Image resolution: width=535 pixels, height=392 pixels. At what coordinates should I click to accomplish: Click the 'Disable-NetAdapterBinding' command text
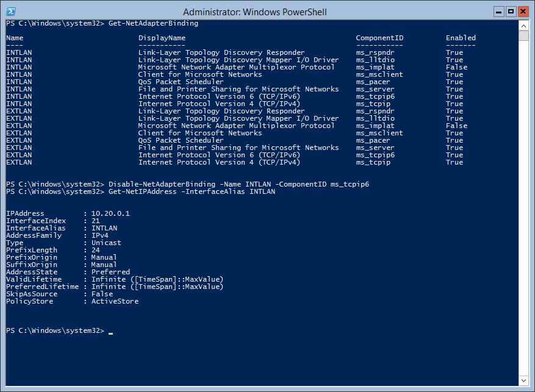pos(162,184)
